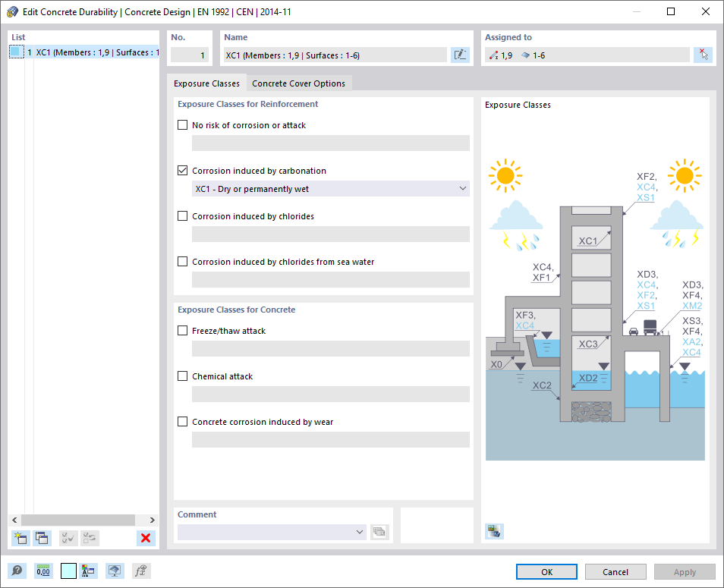
Task: Maximize the Edit Concrete Durability dialog
Action: [x=671, y=11]
